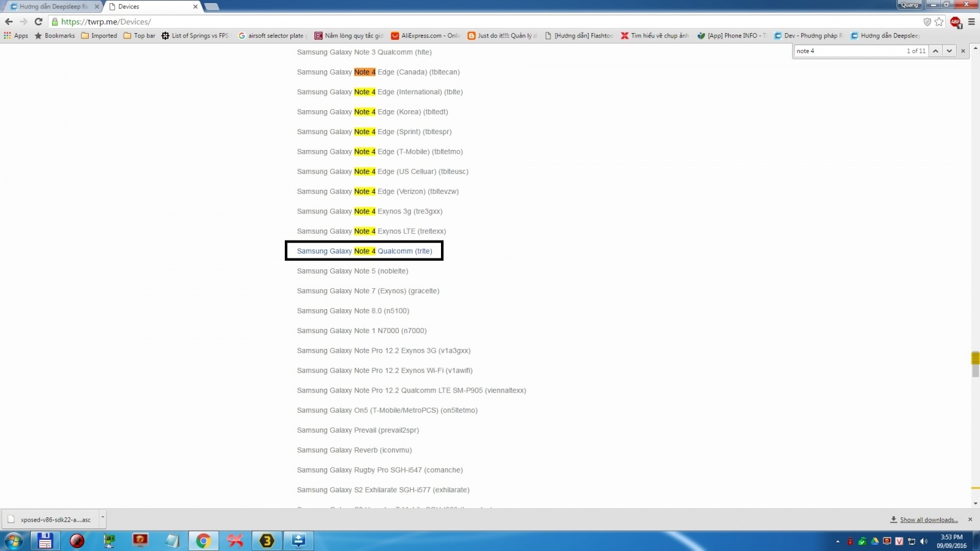Bookmark this page with the star icon
The image size is (980, 551).
(939, 21)
